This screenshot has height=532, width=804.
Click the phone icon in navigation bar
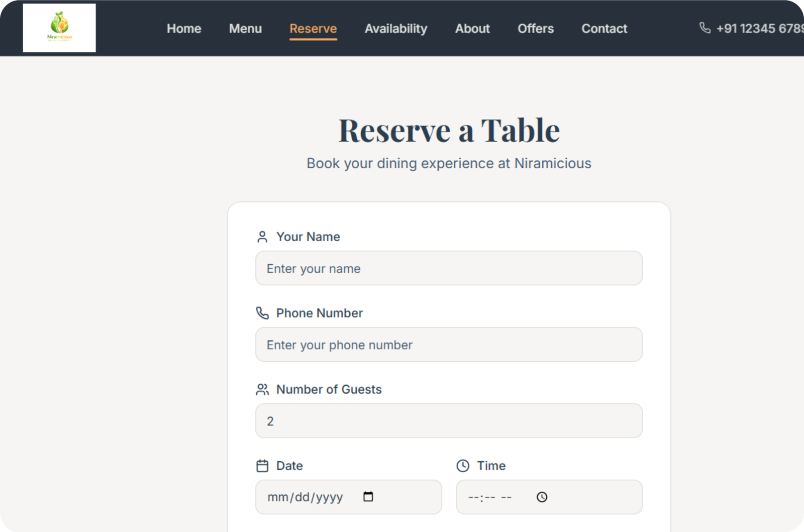tap(705, 28)
